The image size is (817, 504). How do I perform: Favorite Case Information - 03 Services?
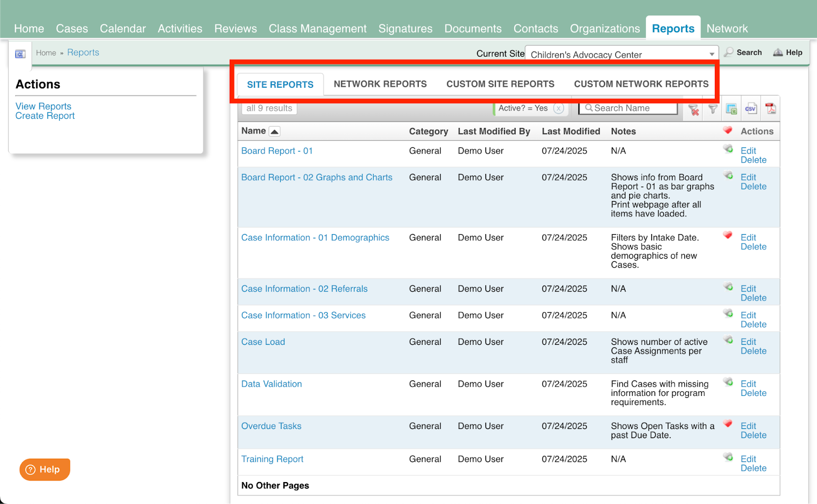(728, 313)
